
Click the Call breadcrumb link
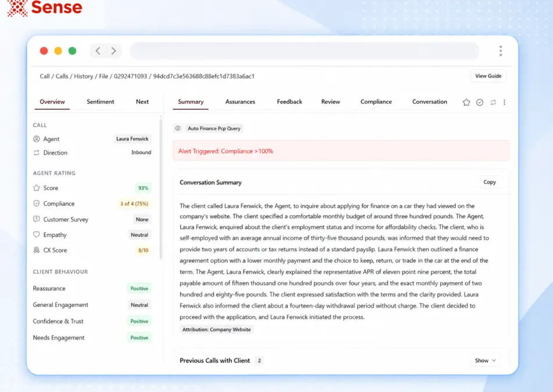pos(45,76)
